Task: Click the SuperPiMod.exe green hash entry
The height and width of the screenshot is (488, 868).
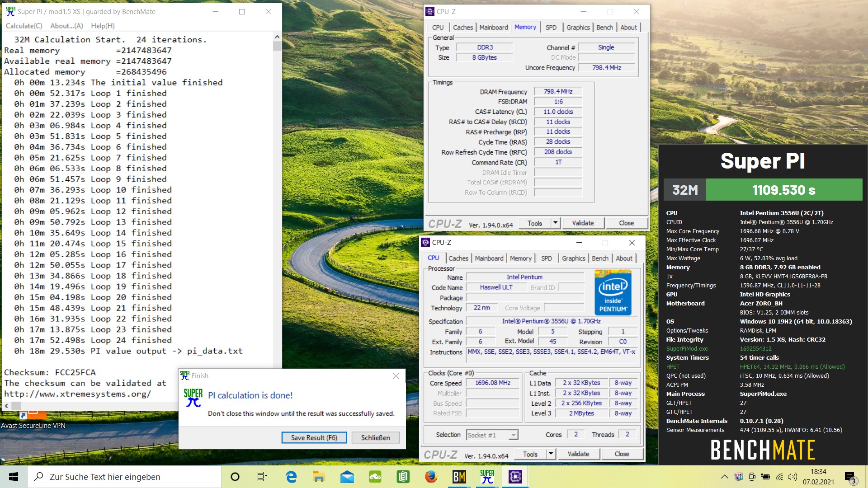Action: 755,349
